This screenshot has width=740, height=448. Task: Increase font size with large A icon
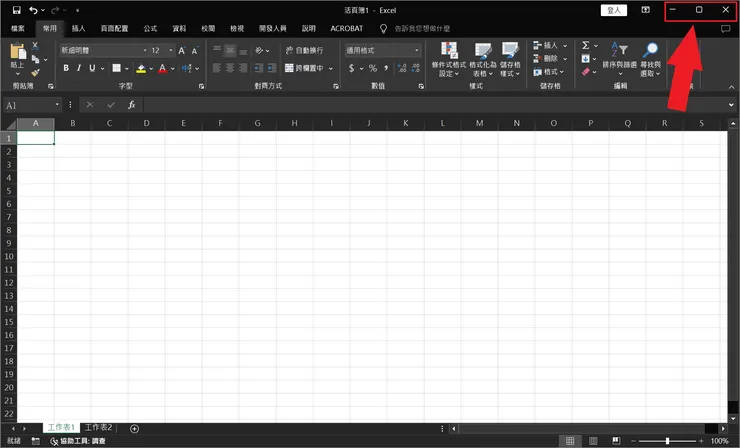(182, 51)
